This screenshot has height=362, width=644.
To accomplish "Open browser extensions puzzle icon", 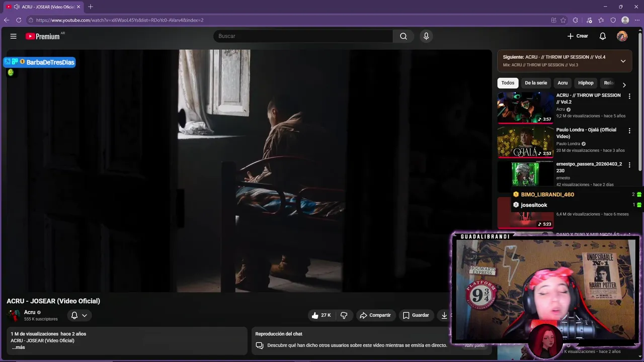I will (576, 20).
